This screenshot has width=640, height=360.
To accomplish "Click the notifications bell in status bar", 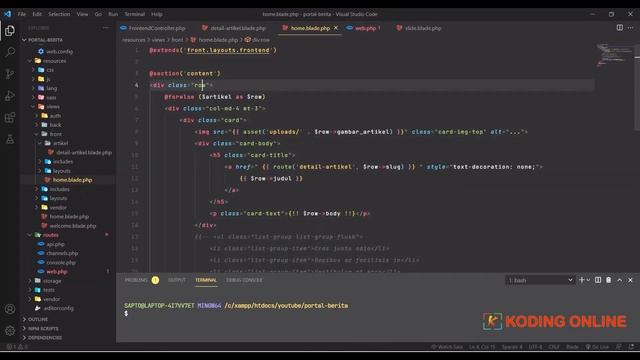I will [631, 347].
